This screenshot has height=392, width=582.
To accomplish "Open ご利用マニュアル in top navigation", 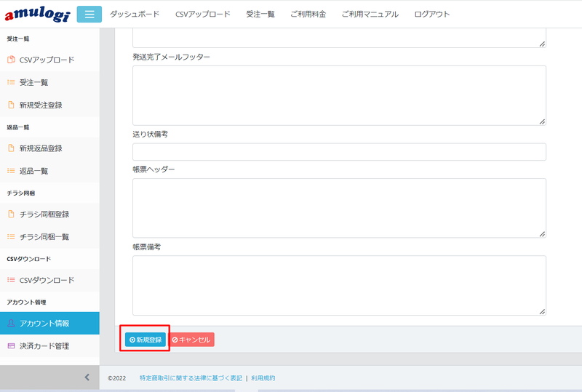I will click(x=370, y=15).
